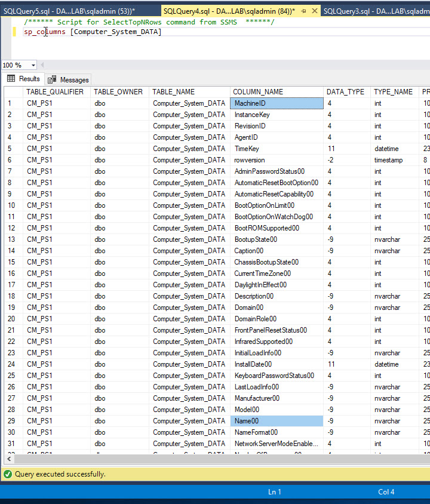Screen dimensions: 430x504
Task: Click the select-all corner of results grid
Action: pos(13,92)
